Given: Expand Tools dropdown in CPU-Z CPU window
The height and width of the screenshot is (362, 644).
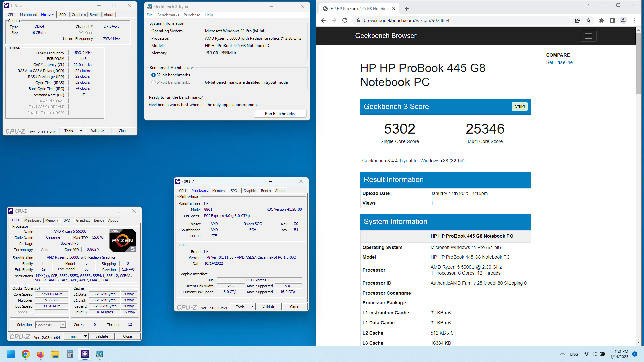Looking at the screenshot, I should pos(85,336).
